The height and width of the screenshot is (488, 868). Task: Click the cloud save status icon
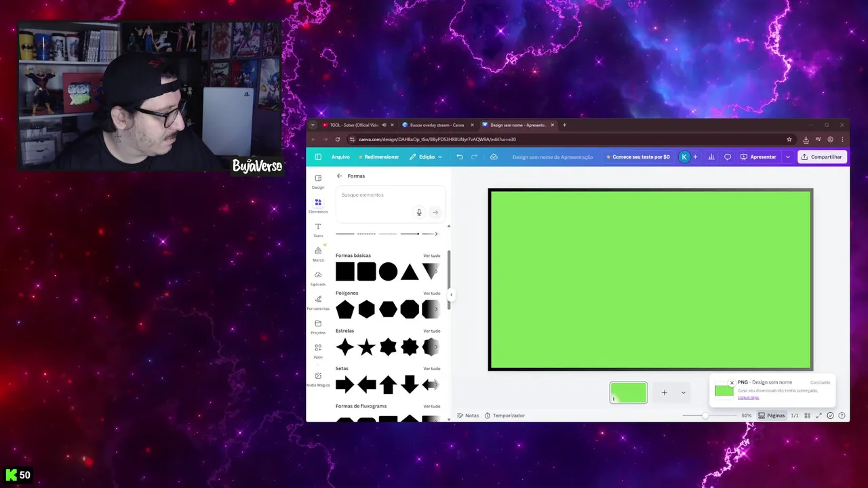494,157
